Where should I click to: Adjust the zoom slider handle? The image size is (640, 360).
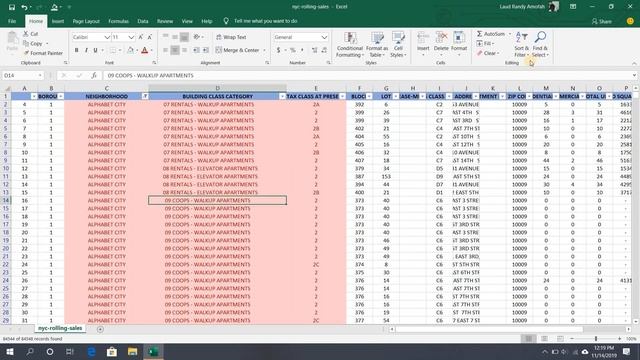coord(596,339)
